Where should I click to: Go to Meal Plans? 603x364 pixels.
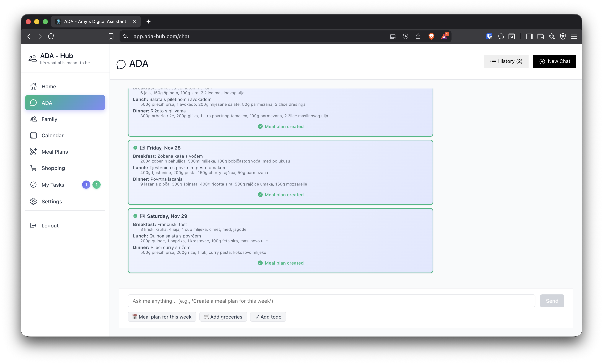click(x=55, y=152)
